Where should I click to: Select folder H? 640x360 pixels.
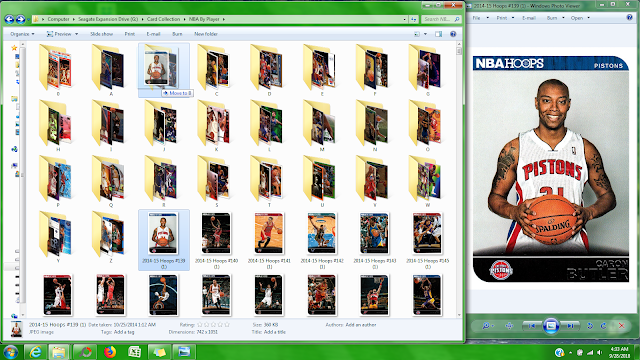point(58,126)
